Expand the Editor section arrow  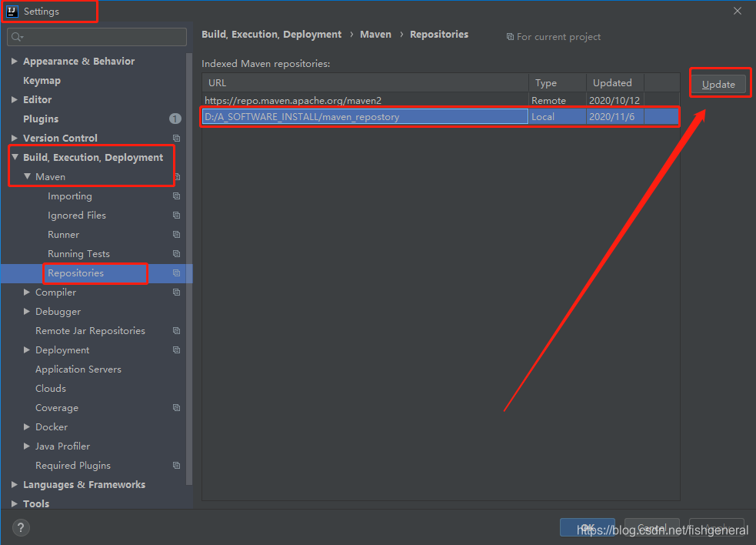pyautogui.click(x=15, y=99)
